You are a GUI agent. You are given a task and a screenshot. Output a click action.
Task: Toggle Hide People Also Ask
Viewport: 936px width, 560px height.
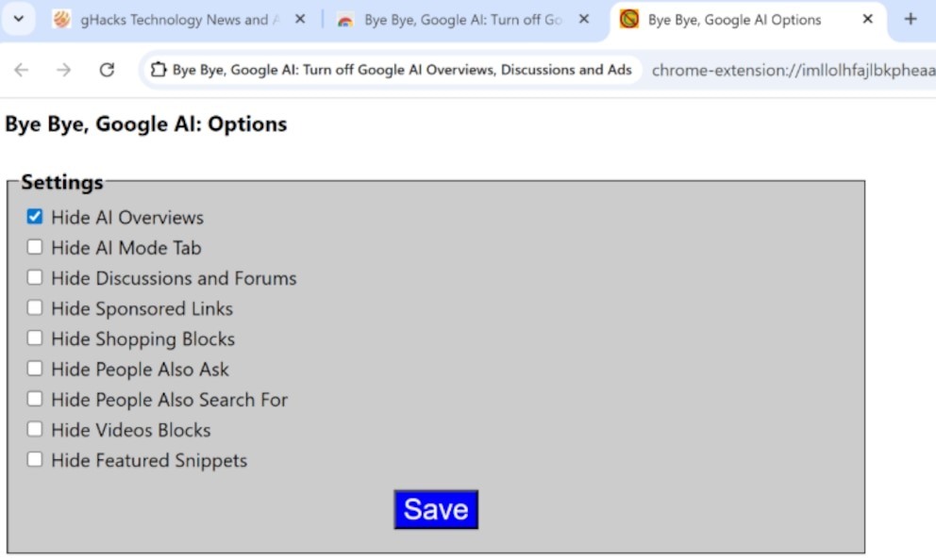coord(35,369)
